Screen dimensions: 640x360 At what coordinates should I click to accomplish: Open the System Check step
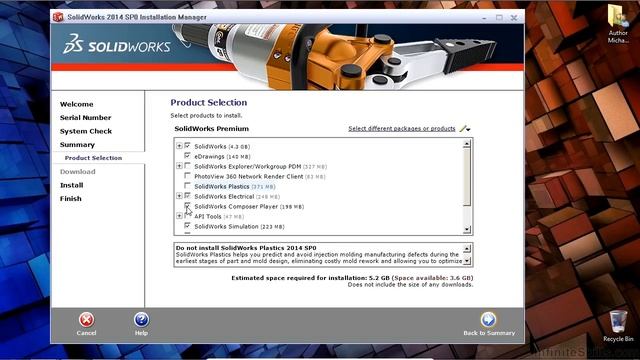point(86,131)
